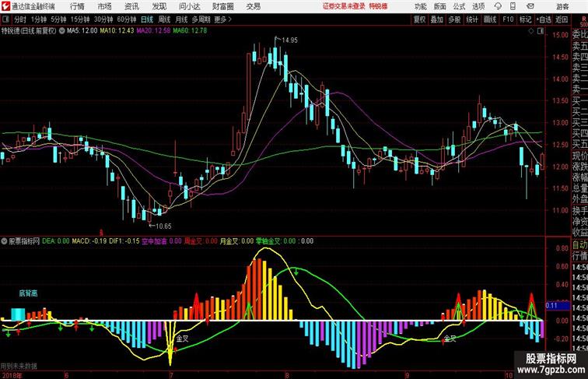Switch to 分时 chart tab
The image size is (588, 379).
coord(20,19)
